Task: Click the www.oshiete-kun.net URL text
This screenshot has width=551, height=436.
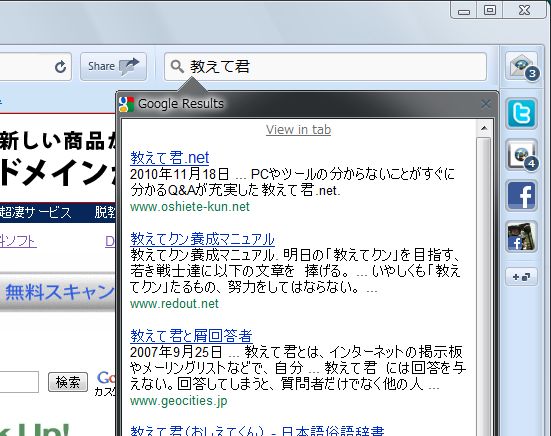Action: (190, 207)
